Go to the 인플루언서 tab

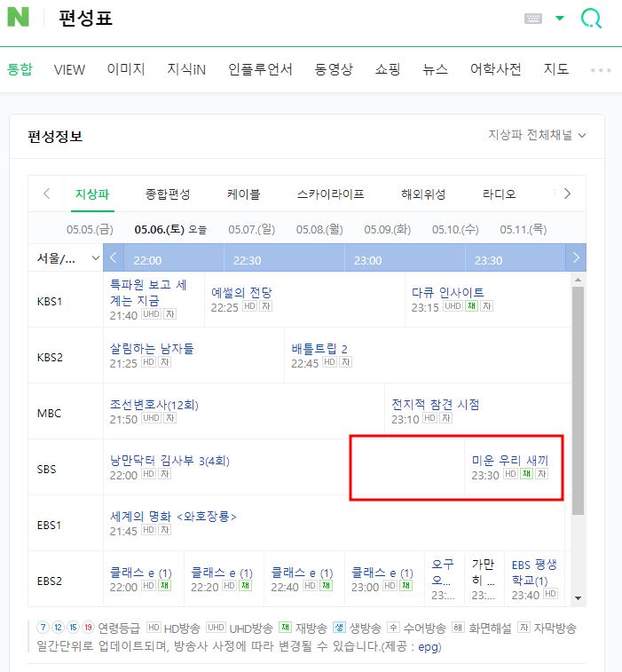point(260,69)
